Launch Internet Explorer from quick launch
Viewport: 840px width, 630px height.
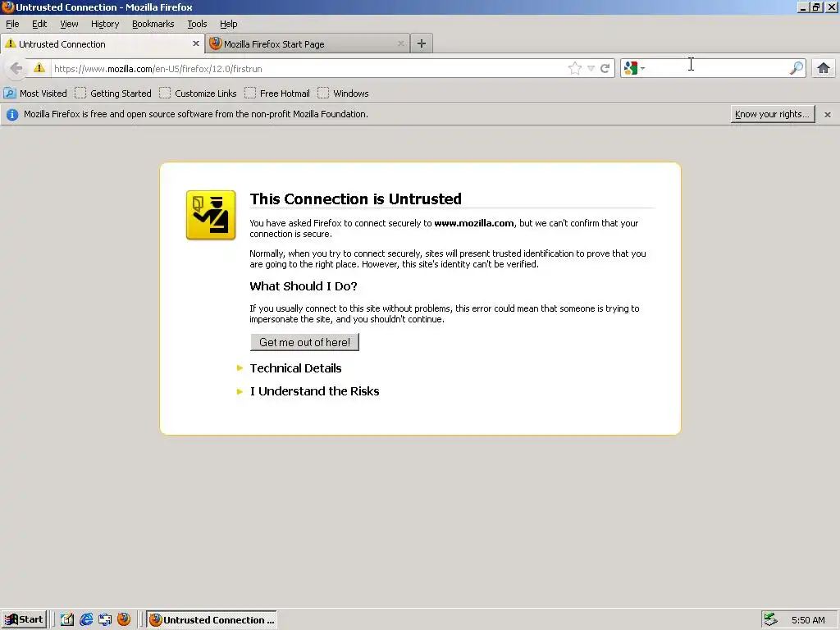[86, 620]
